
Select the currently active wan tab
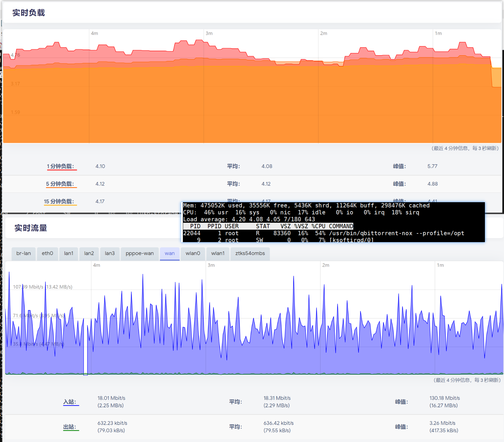tap(170, 253)
